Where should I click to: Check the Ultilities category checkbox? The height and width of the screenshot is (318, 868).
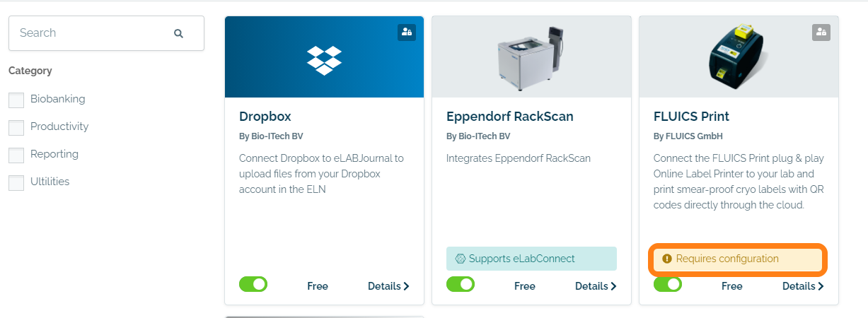(x=16, y=182)
